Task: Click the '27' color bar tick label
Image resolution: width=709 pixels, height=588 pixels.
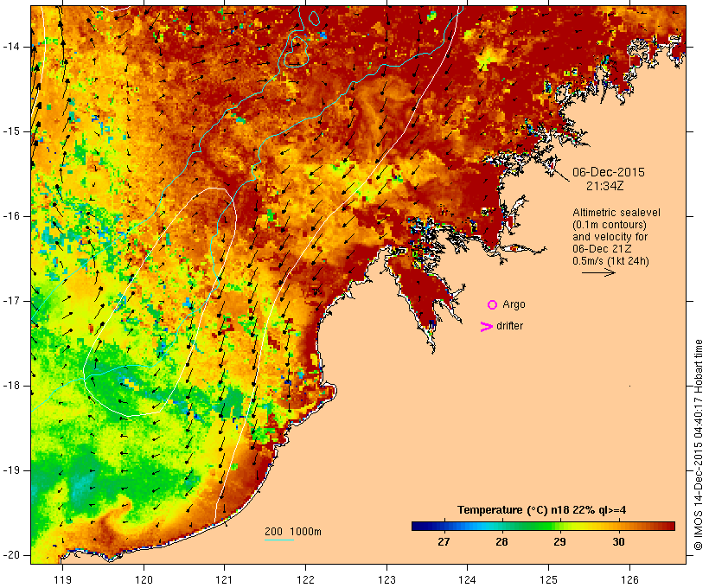Action: [x=444, y=542]
